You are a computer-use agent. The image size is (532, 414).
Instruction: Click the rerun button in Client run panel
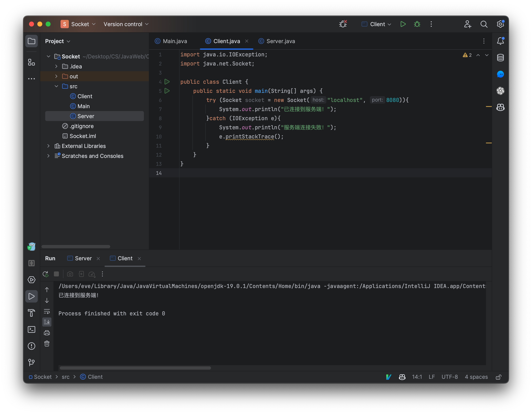pos(45,274)
